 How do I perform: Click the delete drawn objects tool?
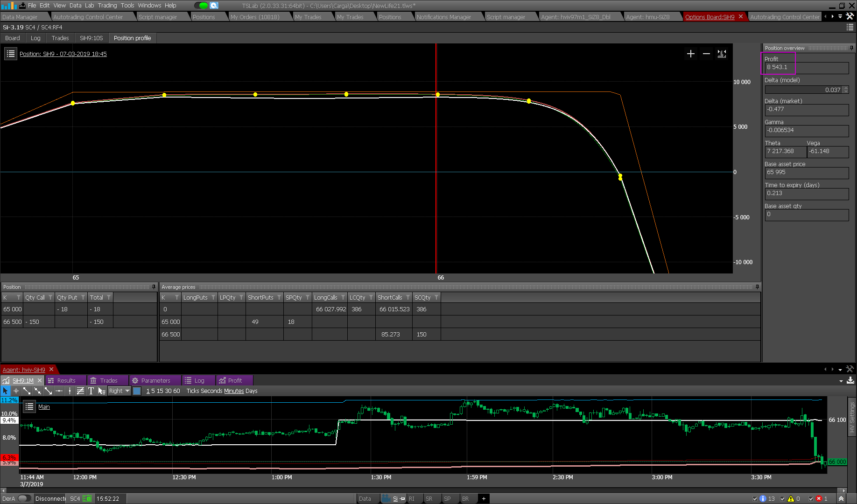(102, 391)
